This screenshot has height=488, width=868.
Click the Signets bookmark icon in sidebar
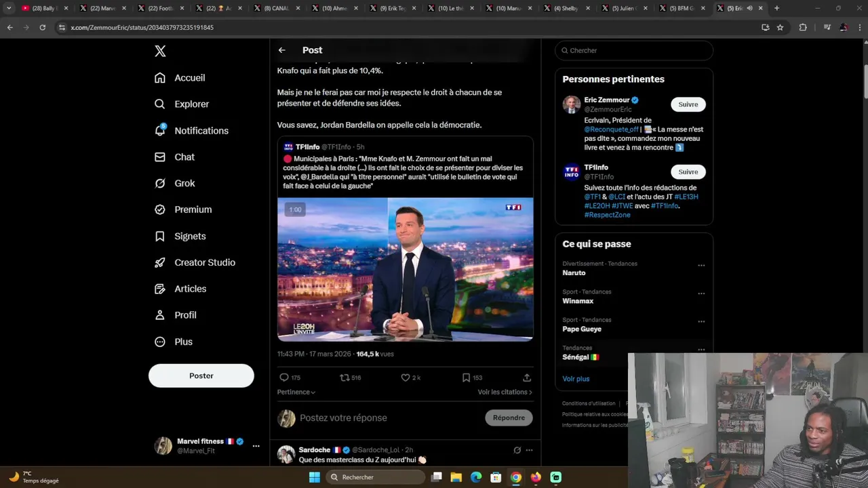point(160,237)
